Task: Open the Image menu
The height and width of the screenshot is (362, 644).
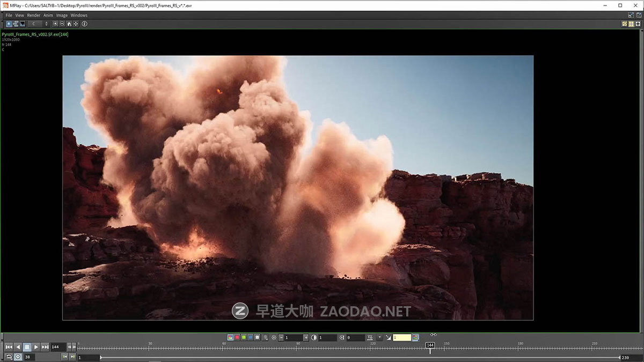Action: pyautogui.click(x=62, y=15)
